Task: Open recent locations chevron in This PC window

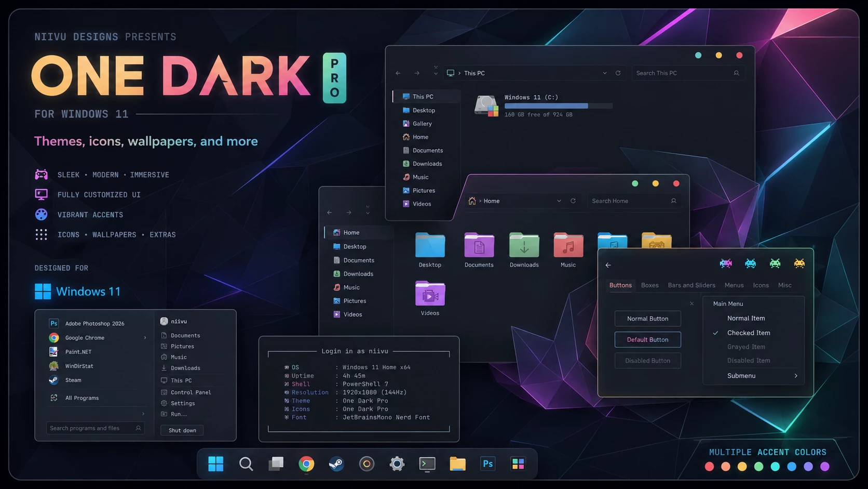Action: point(436,73)
